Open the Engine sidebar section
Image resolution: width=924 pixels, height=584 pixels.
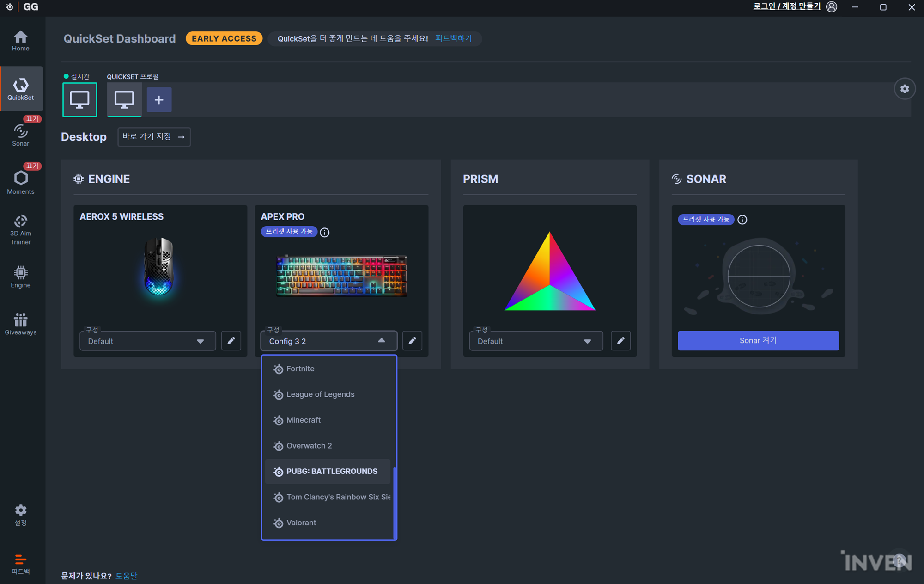coord(20,277)
